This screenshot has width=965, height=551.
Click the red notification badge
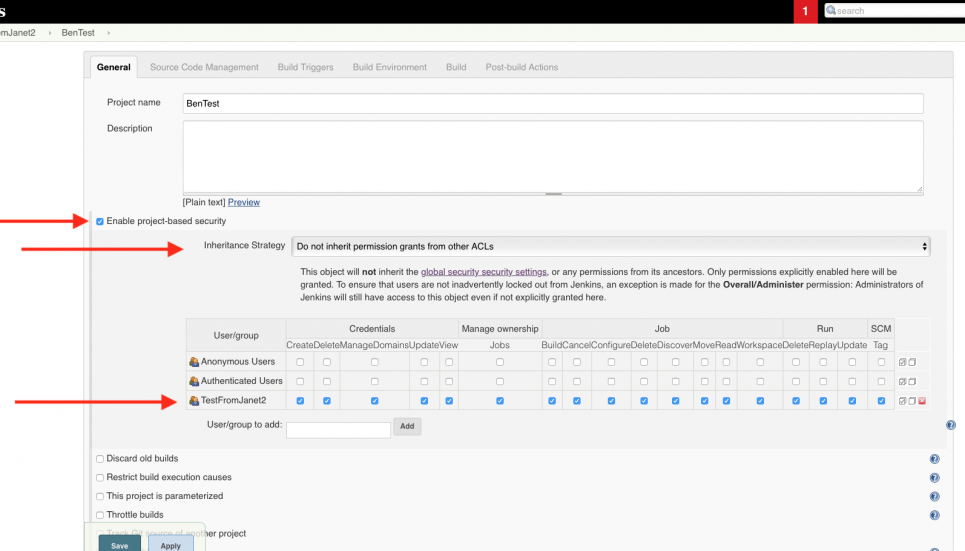pyautogui.click(x=804, y=11)
